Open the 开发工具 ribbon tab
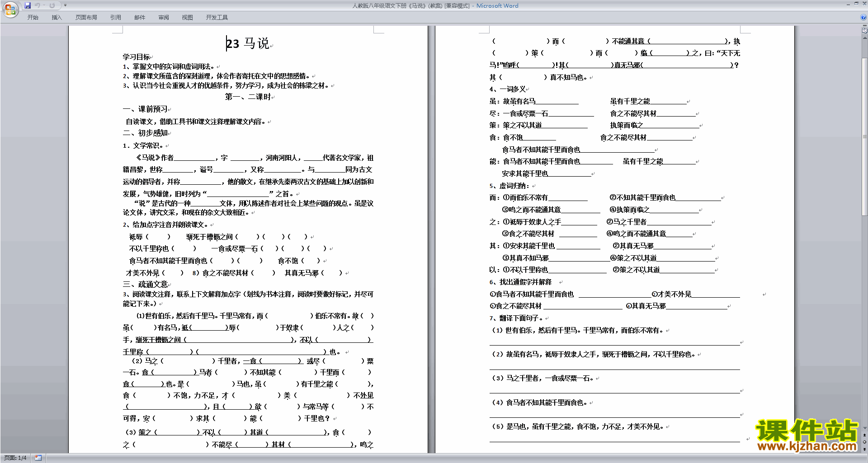The width and height of the screenshot is (868, 463). [217, 17]
